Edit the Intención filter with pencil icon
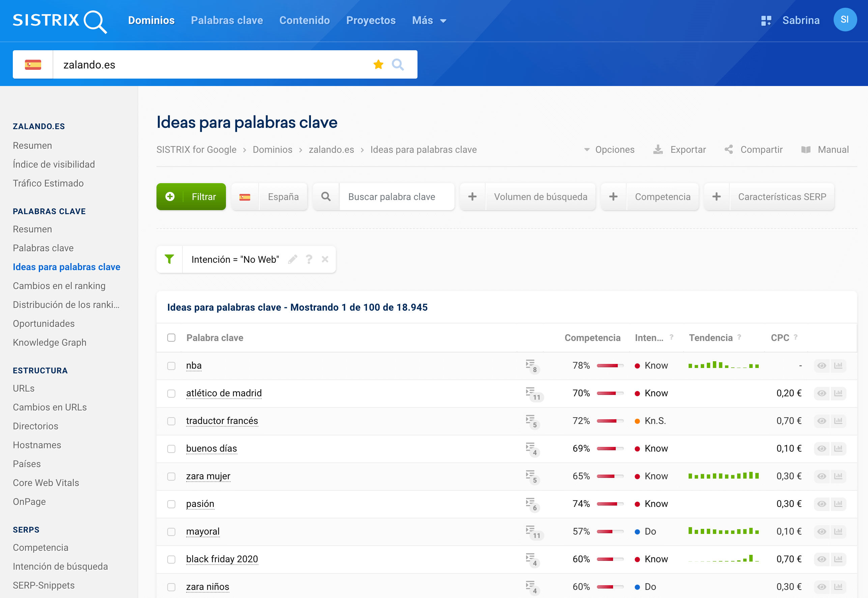 pos(293,259)
